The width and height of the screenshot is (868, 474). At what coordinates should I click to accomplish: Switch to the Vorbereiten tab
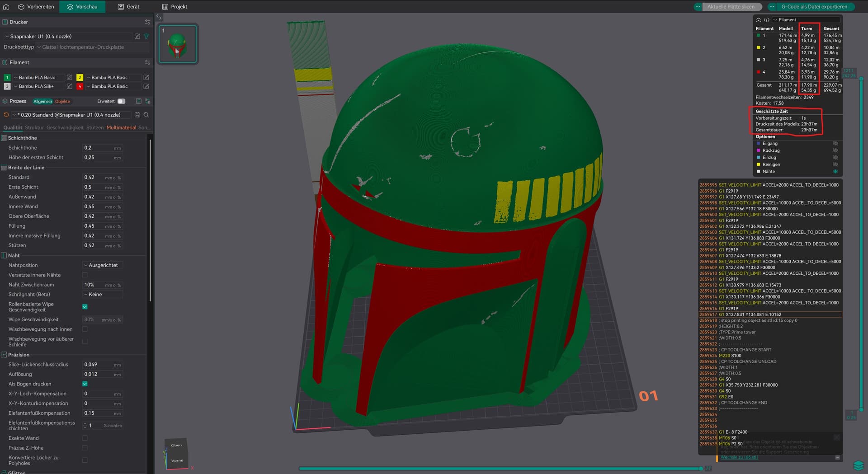tap(36, 7)
